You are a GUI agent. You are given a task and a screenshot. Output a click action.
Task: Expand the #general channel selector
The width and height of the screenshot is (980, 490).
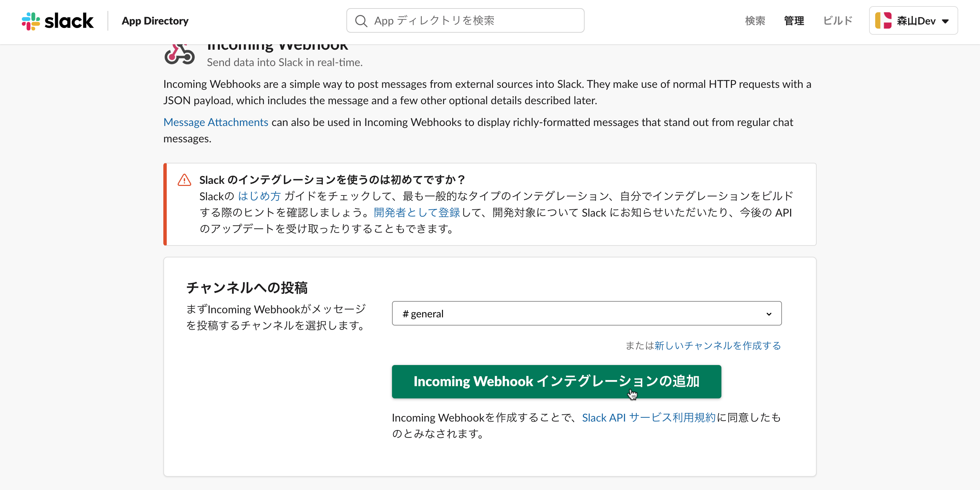click(586, 313)
